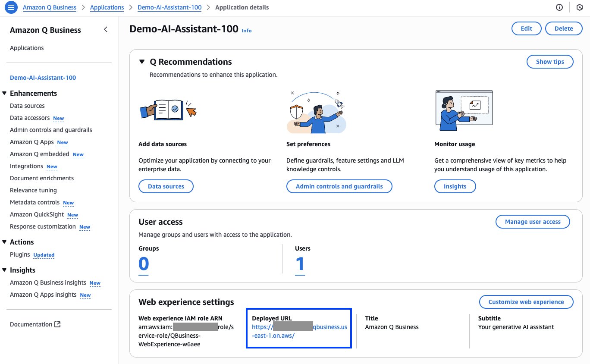Open Applications in the sidebar
The image size is (590, 364).
click(x=27, y=48)
